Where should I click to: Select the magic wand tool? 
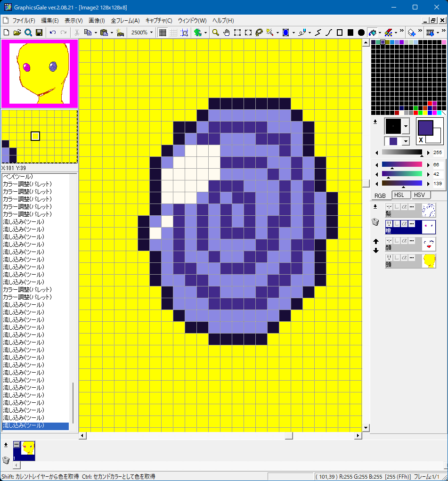(270, 33)
